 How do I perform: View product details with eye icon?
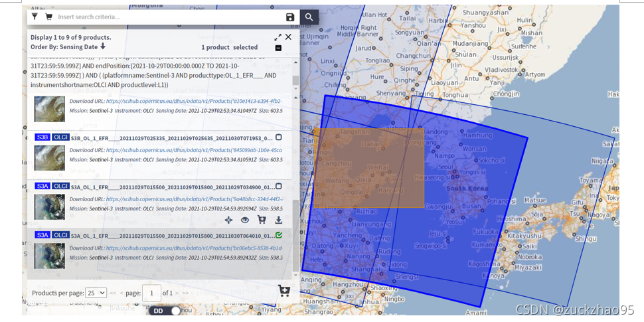point(245,220)
